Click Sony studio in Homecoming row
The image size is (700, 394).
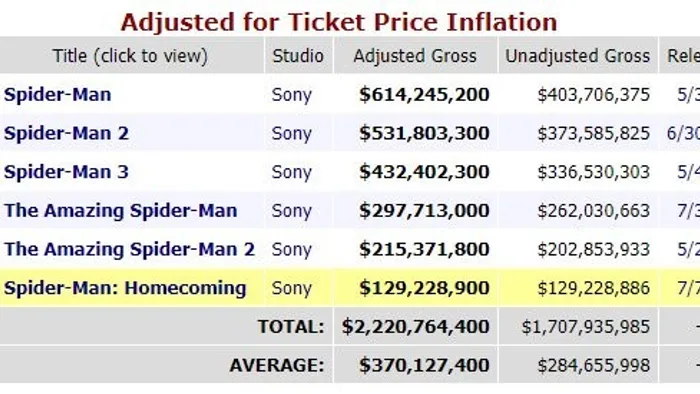click(x=292, y=288)
